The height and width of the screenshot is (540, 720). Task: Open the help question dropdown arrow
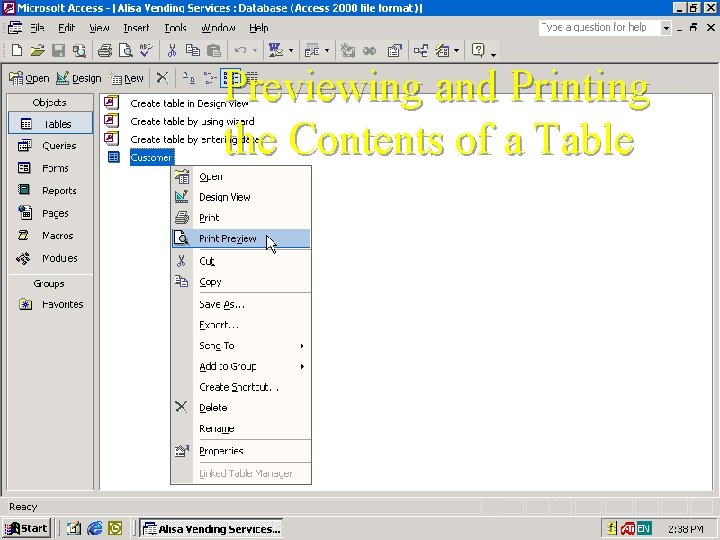coord(666,28)
